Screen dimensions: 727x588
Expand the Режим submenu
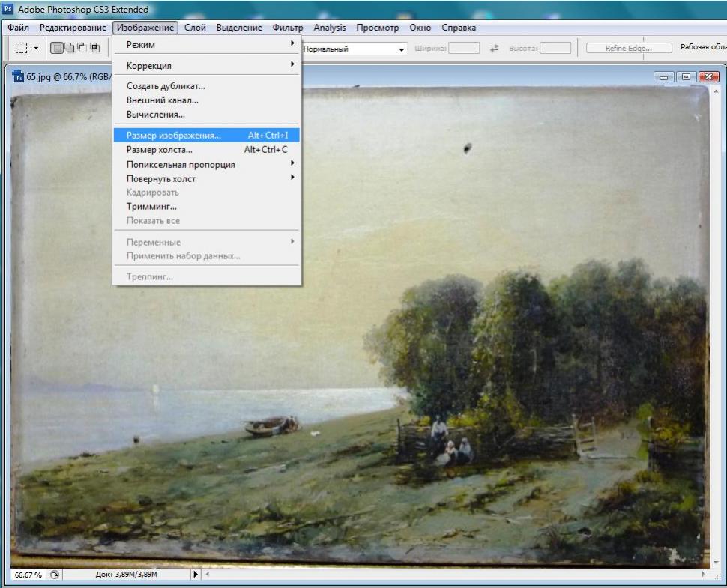207,45
